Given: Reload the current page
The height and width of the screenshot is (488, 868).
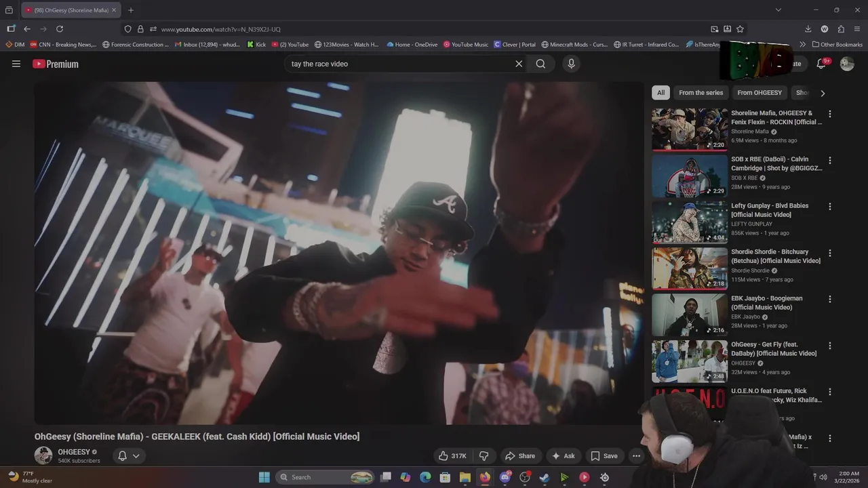Looking at the screenshot, I should 60,29.
